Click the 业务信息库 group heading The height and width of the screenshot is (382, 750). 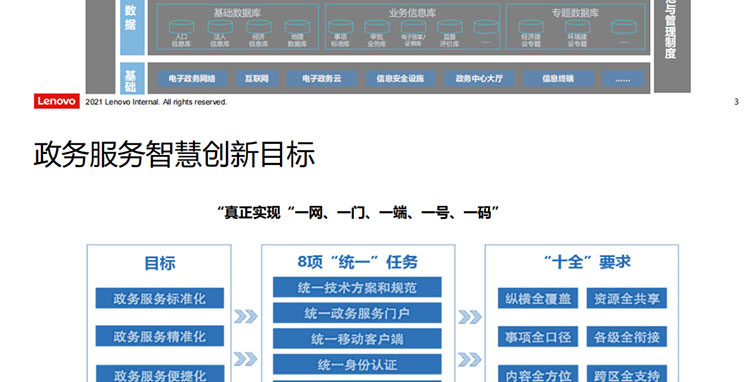[412, 13]
